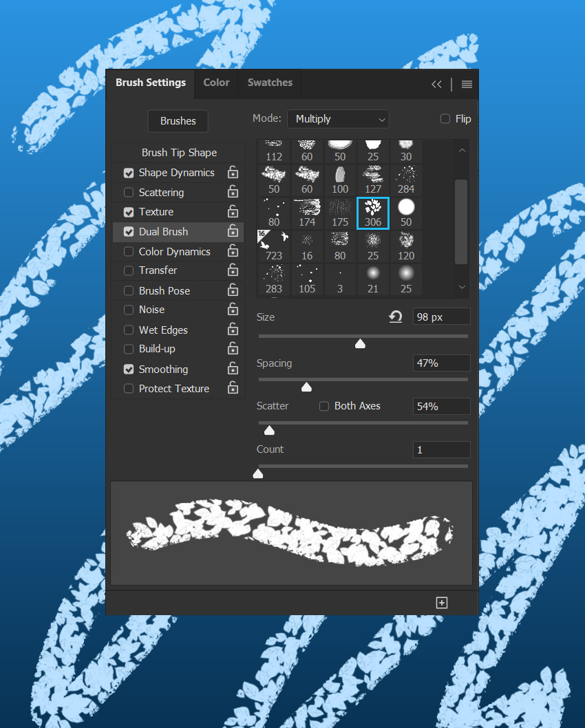Click the brush list scroll down arrow
The height and width of the screenshot is (728, 585).
[462, 287]
